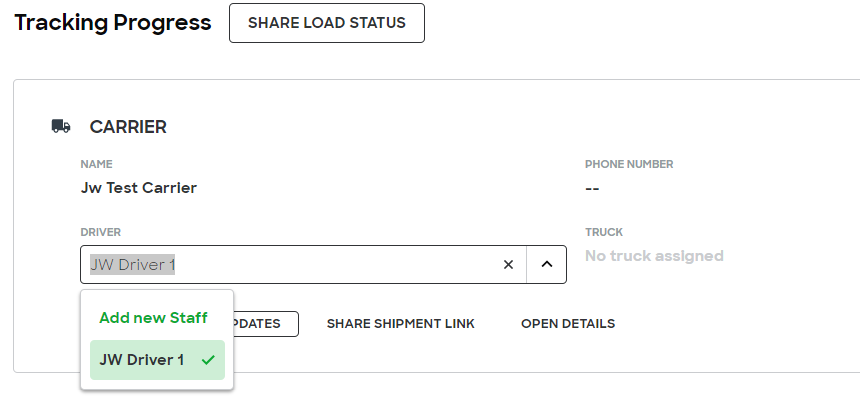Screen dimensions: 860x399
Task: Select Add new Staff option
Action: pos(153,318)
